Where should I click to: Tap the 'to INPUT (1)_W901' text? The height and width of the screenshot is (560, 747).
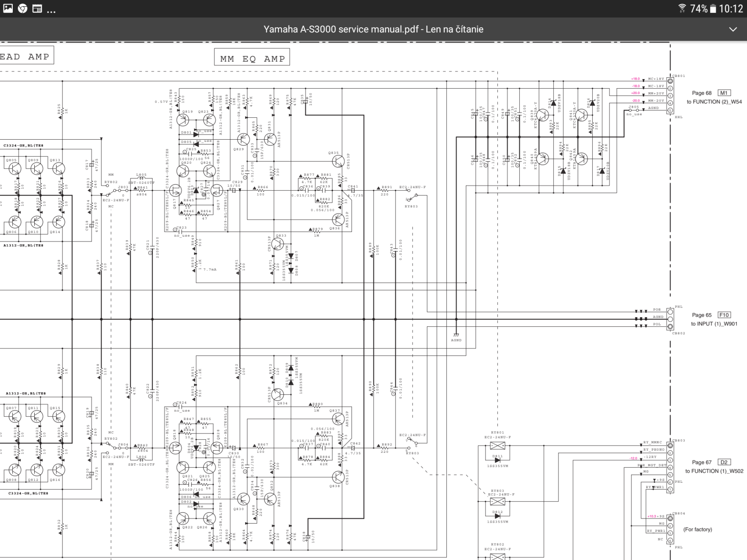pyautogui.click(x=714, y=324)
